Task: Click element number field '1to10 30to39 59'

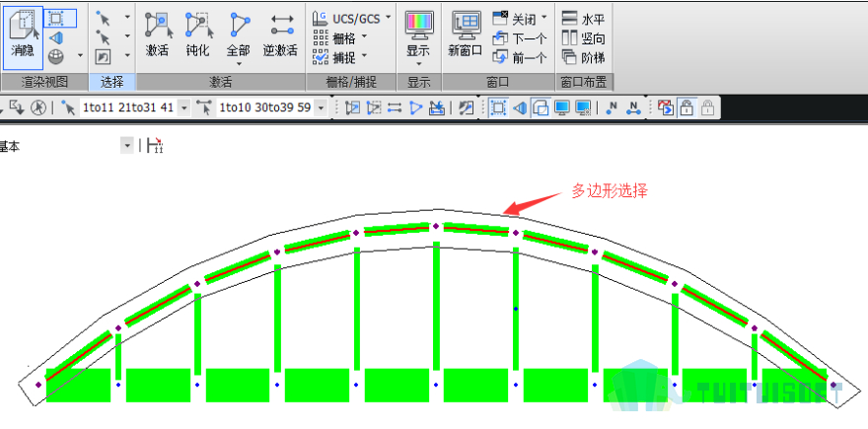Action: (x=264, y=107)
